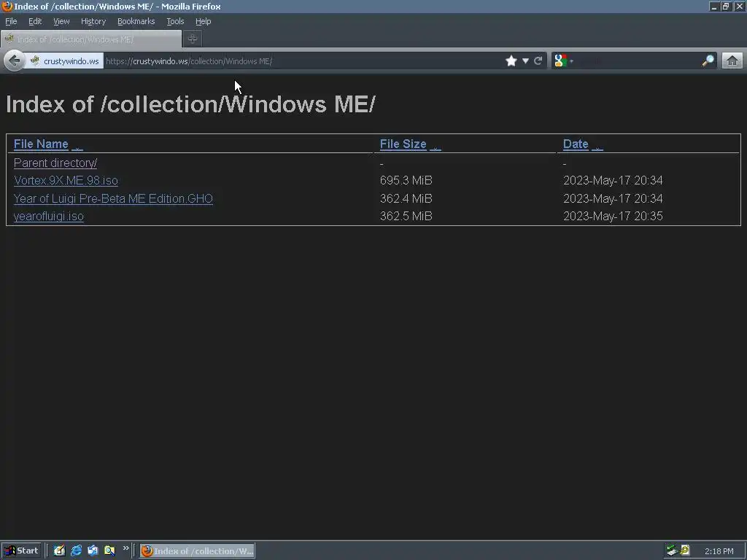Launch Internet Explorer from quick launch
Image resolution: width=747 pixels, height=560 pixels.
click(76, 551)
